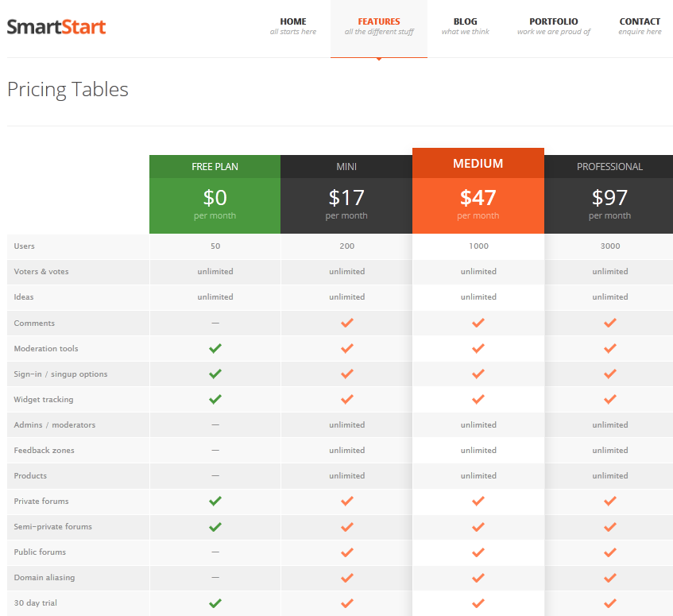Screen dimensions: 673x616
Task: Click the $17 per month price
Action: [346, 205]
